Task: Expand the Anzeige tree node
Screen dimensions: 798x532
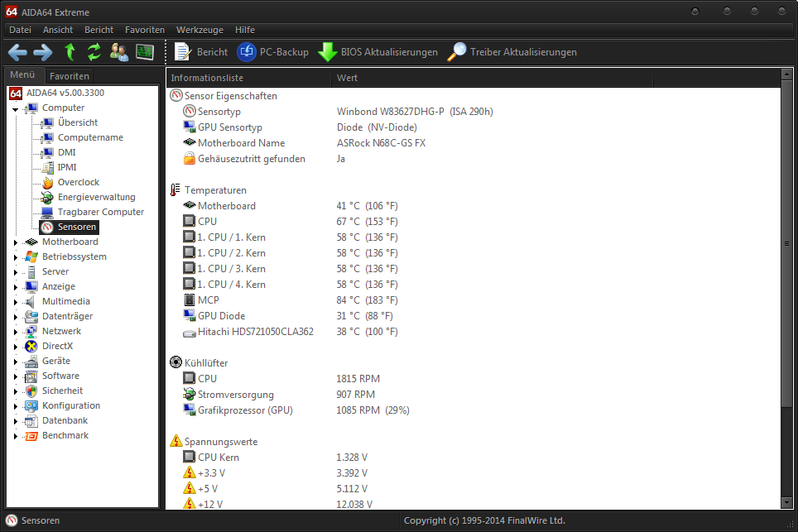Action: pos(15,287)
